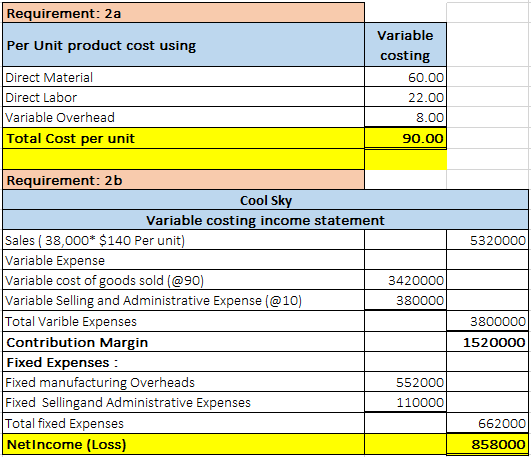This screenshot has height=457, width=531.
Task: Select the total cost value 90.00
Action: (x=405, y=138)
